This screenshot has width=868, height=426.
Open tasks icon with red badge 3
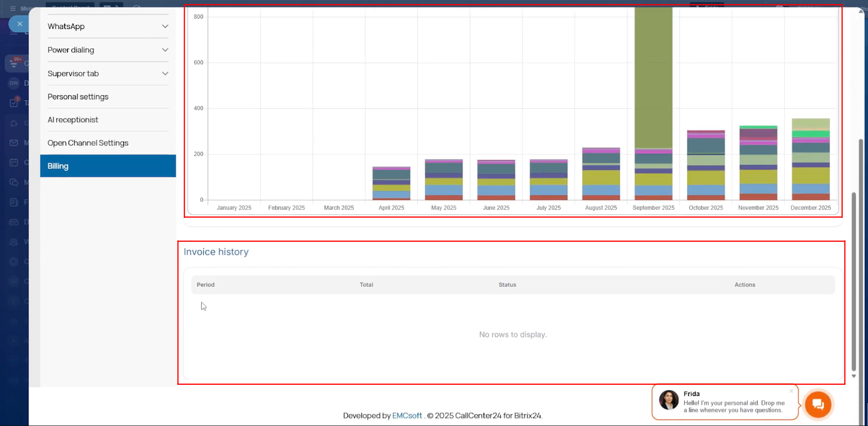(x=14, y=103)
